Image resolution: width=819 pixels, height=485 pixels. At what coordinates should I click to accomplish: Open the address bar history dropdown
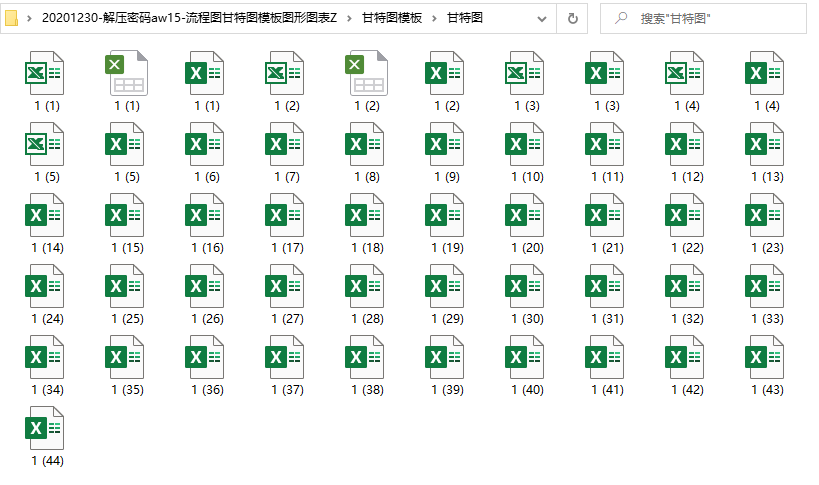[x=542, y=19]
